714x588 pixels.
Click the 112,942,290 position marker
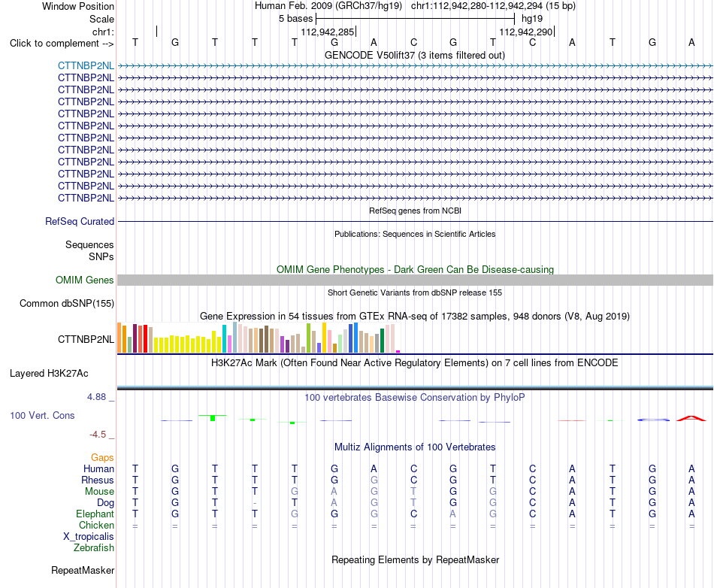coord(526,32)
